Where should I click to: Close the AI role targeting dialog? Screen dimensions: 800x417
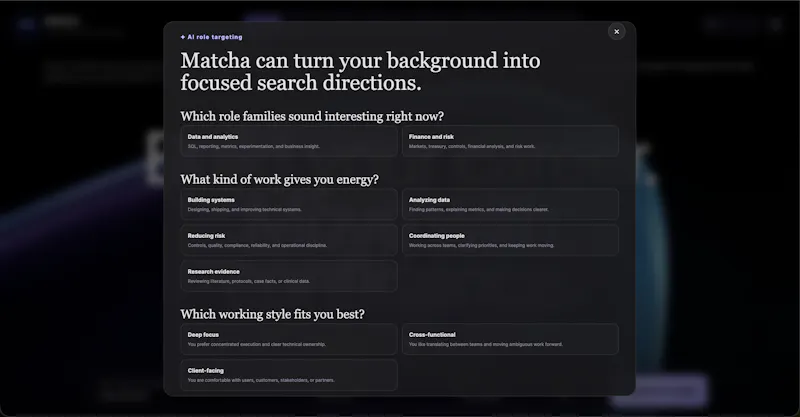coord(616,32)
